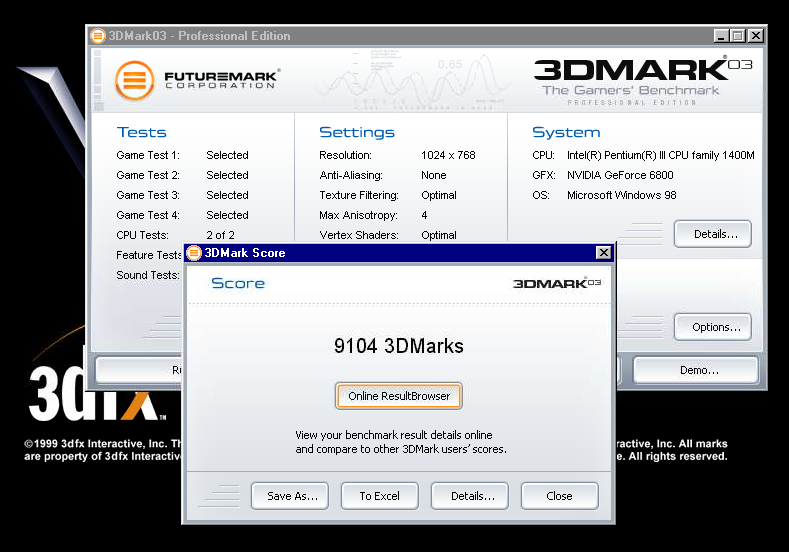Click the 'Game Test 1:' label
Viewport: 789px width, 552px height.
148,155
